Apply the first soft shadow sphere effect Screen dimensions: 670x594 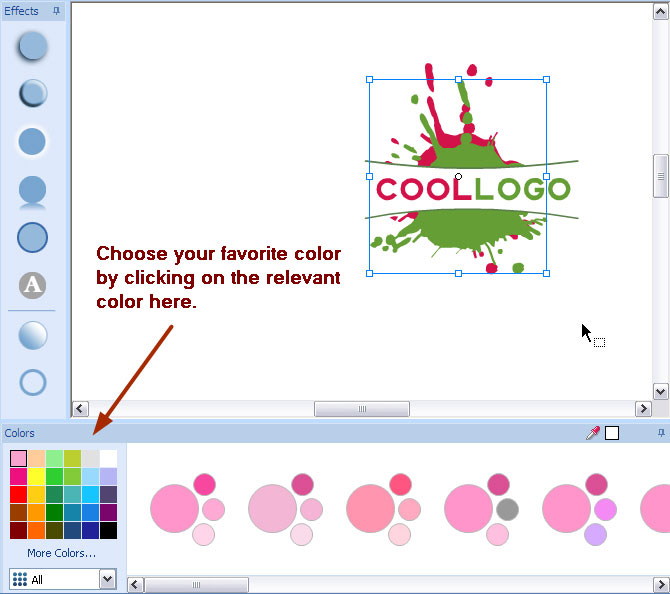[32, 46]
